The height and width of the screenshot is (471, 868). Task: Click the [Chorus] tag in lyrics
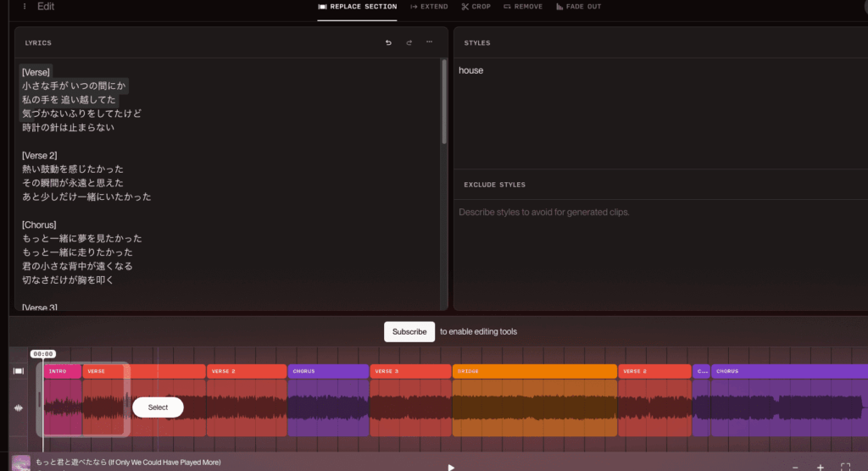[x=39, y=224]
